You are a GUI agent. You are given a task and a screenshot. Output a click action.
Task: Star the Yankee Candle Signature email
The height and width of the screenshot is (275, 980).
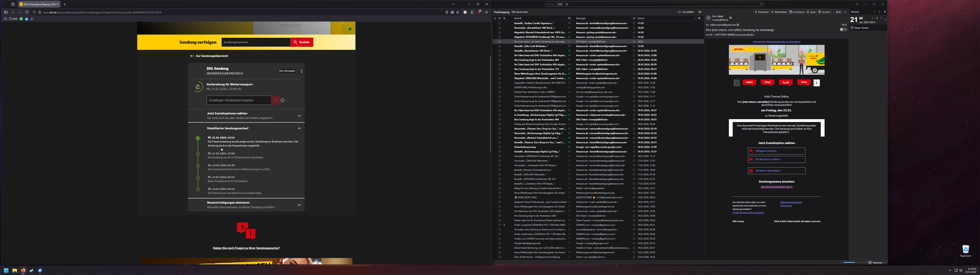coord(500,23)
